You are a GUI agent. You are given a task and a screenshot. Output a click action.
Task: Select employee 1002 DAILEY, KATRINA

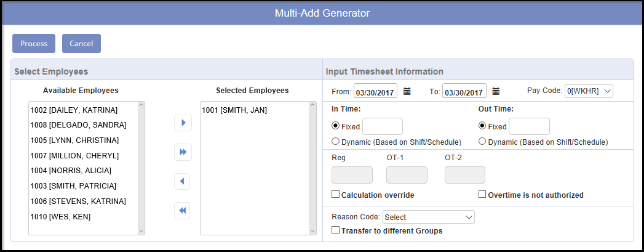click(73, 110)
